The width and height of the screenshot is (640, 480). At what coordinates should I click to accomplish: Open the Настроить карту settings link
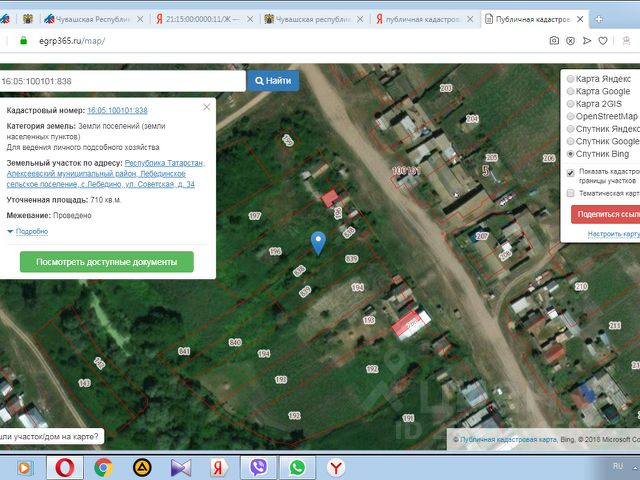[613, 234]
